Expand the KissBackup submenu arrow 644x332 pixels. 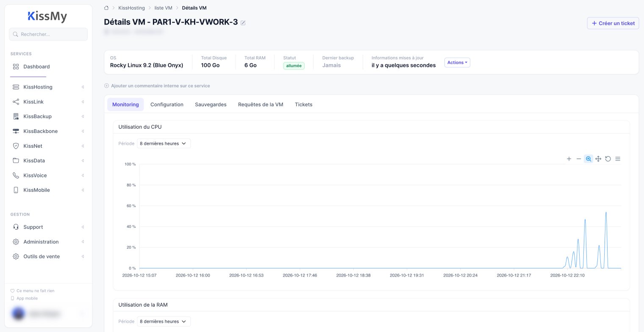click(x=83, y=116)
